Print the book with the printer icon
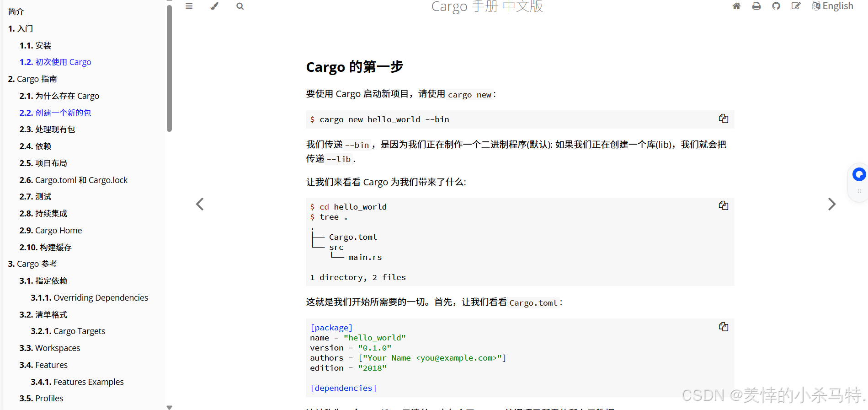This screenshot has height=410, width=868. 756,6
